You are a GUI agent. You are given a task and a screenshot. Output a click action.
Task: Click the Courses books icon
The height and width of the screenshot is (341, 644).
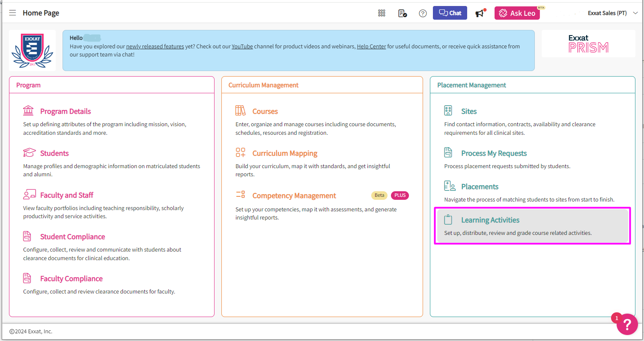click(241, 111)
